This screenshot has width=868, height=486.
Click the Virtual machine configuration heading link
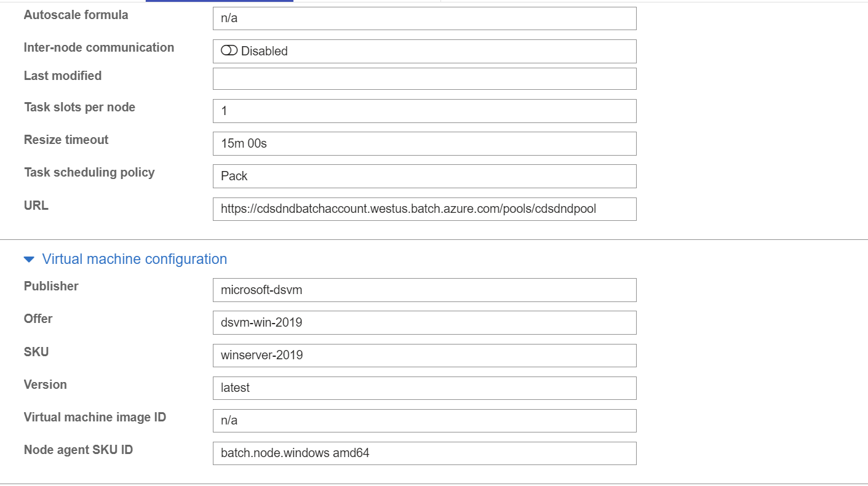tap(134, 259)
